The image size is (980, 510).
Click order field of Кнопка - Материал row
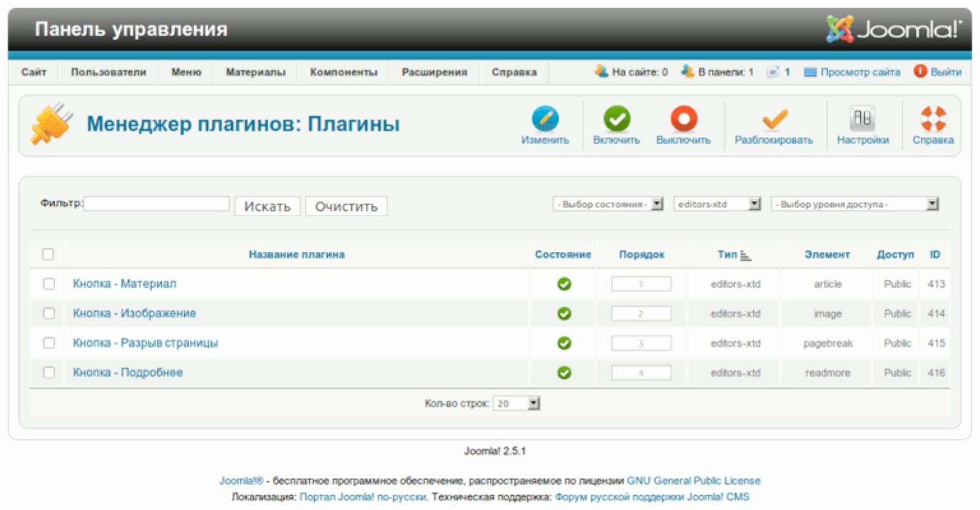pos(641,284)
